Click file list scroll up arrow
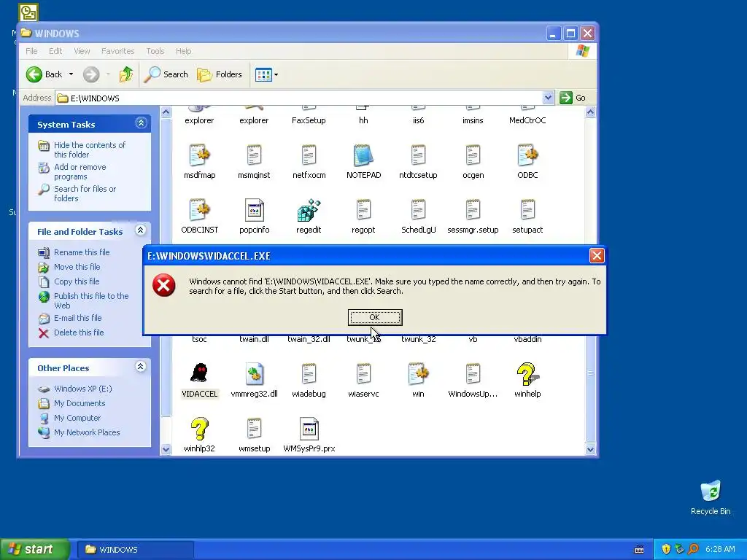 point(589,112)
